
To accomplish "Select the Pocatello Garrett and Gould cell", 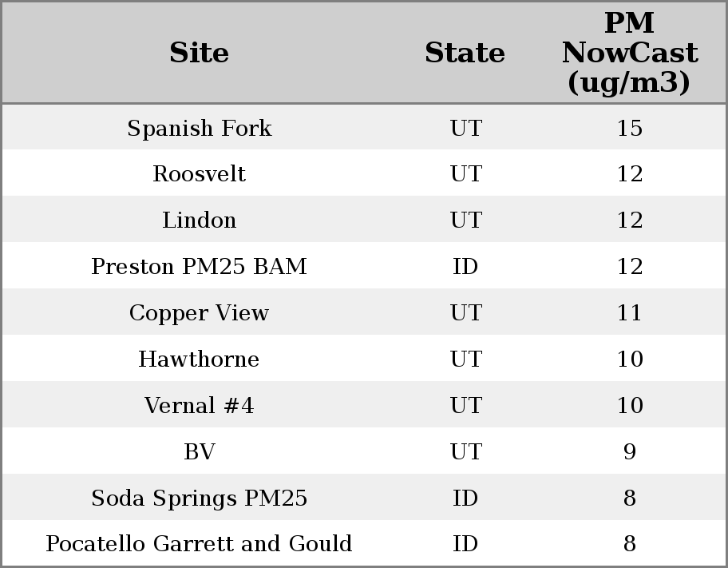I will [x=199, y=544].
